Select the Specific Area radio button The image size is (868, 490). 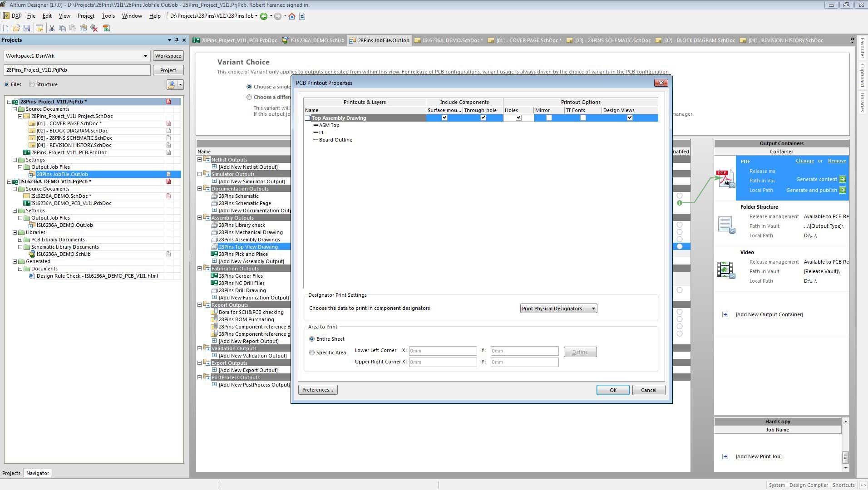click(x=312, y=353)
